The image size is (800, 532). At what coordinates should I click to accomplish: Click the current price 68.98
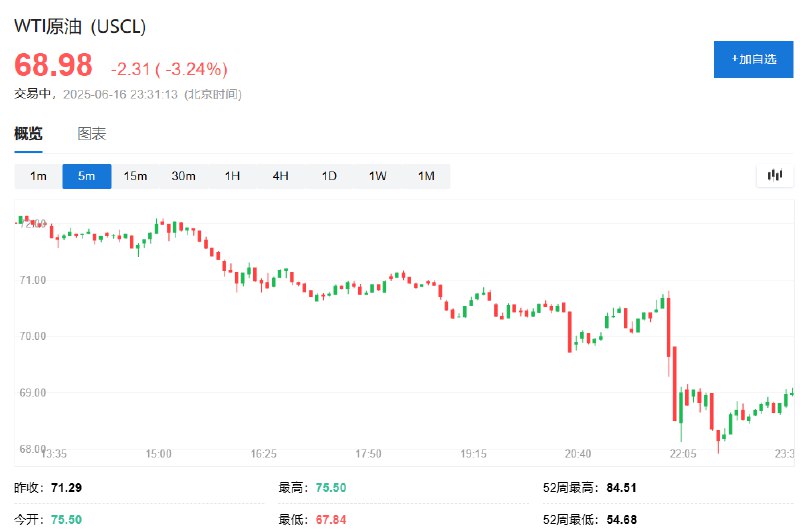tap(54, 65)
